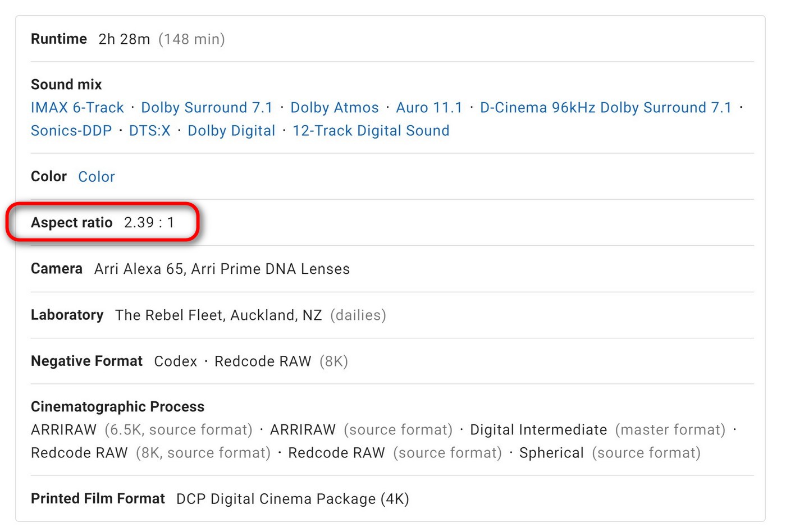Click the DTS:X sound mix link
Screen dimensions: 786x532
[x=149, y=131]
